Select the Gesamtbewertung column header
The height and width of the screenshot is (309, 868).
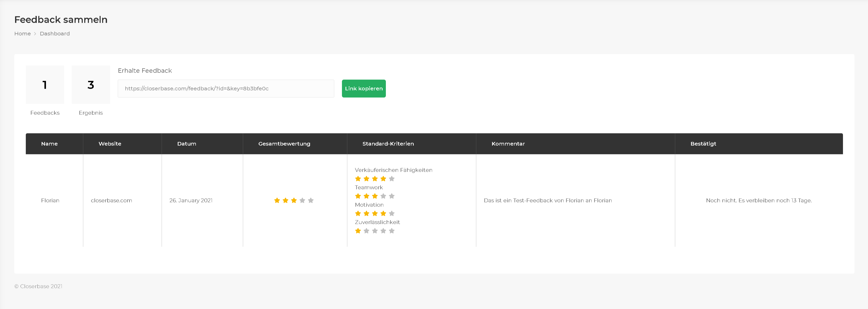284,143
